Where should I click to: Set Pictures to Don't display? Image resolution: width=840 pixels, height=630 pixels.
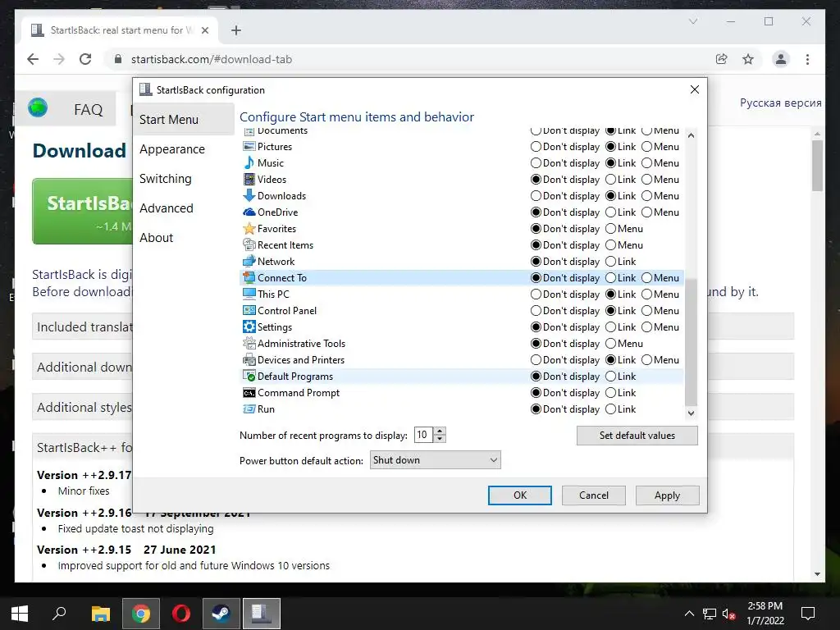coord(536,146)
